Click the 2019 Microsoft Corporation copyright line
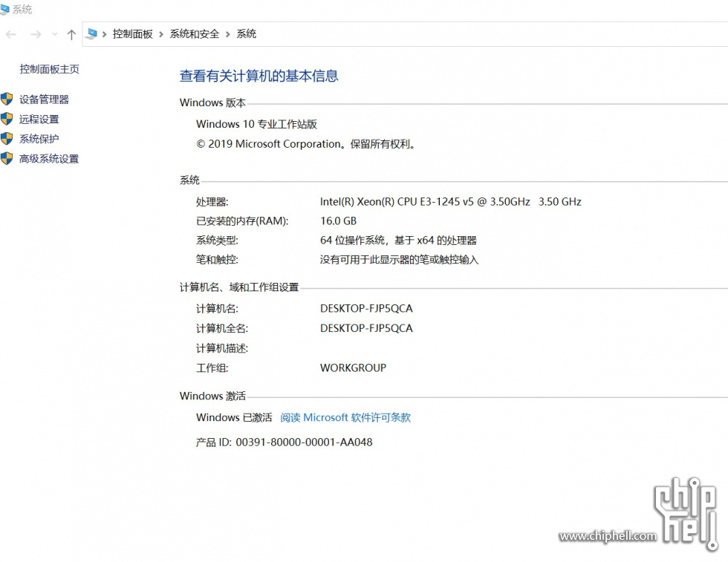 coord(305,144)
